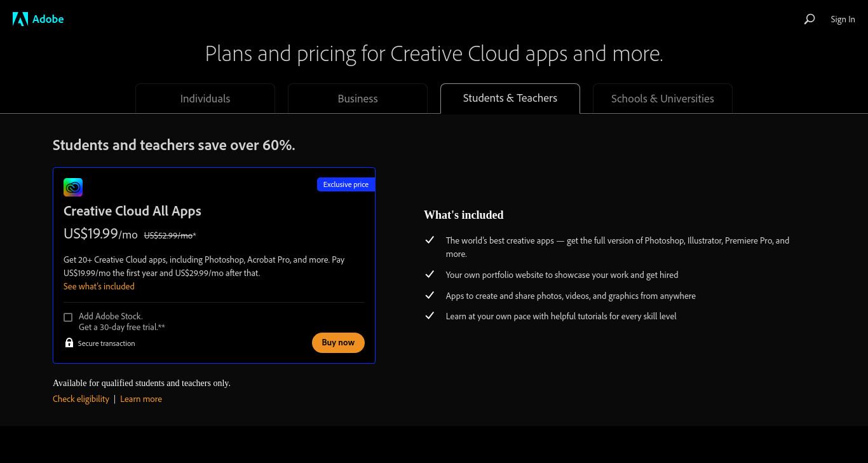Select the Students & Teachers tab

pos(510,98)
